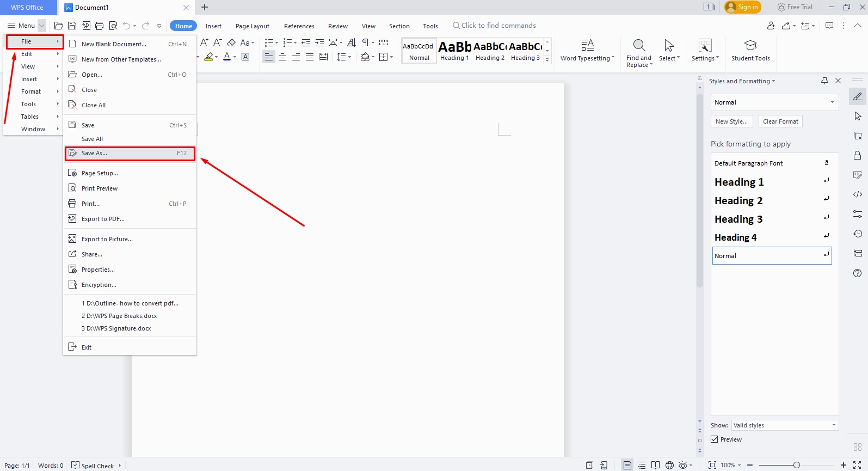Viewport: 868px width, 471px height.
Task: Justify the paragraph text
Action: pos(310,57)
